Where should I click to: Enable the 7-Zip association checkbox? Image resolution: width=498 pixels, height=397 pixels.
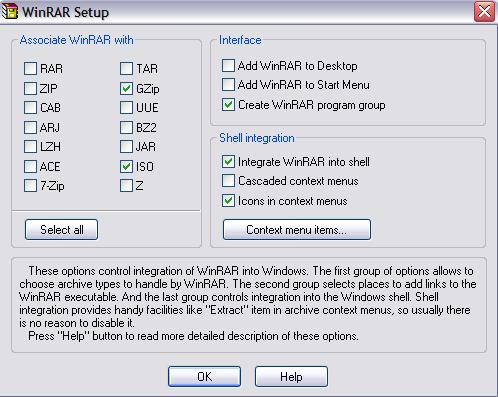[x=30, y=186]
